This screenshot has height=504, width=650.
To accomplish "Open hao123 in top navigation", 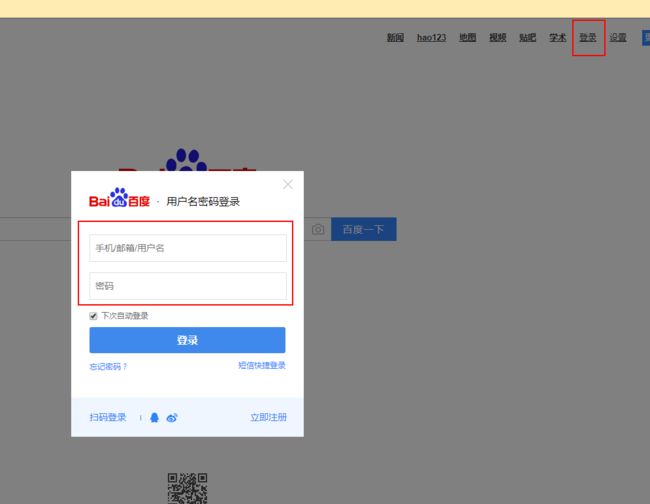I will 432,38.
